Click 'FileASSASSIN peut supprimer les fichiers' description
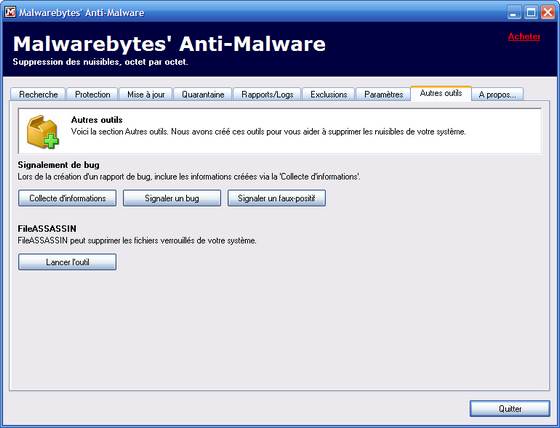 click(137, 241)
